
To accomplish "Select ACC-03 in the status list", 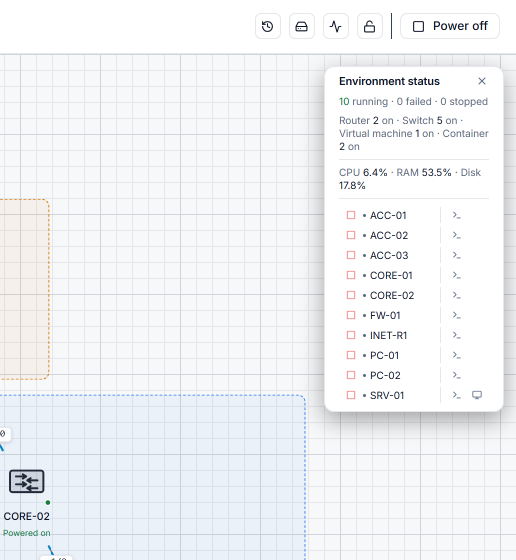I will [389, 255].
